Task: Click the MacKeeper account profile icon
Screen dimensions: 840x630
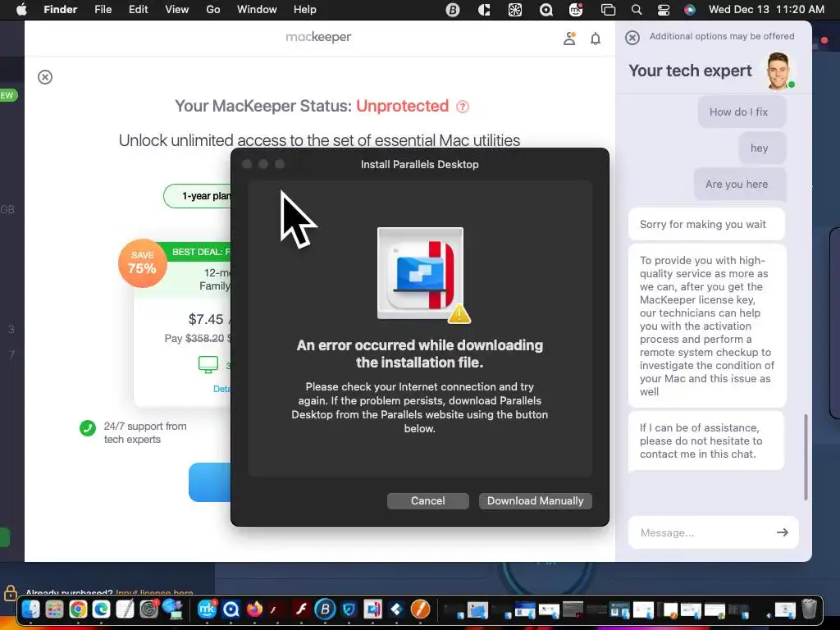Action: point(569,39)
